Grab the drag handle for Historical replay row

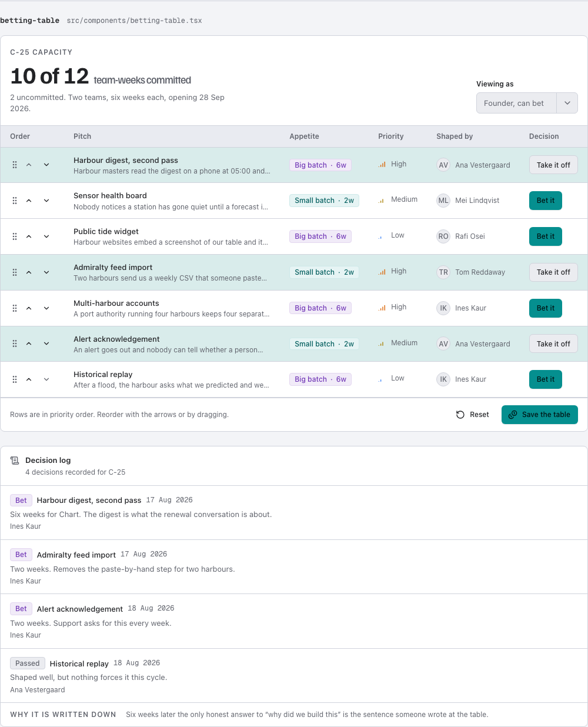15,379
